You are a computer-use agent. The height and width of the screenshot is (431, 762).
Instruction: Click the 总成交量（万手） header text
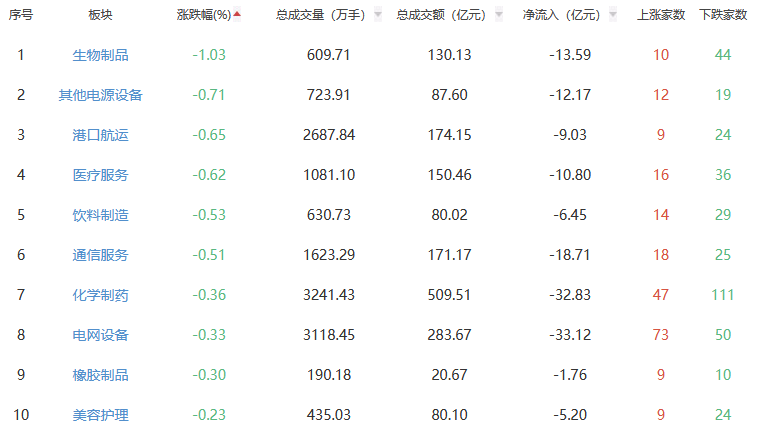click(321, 16)
